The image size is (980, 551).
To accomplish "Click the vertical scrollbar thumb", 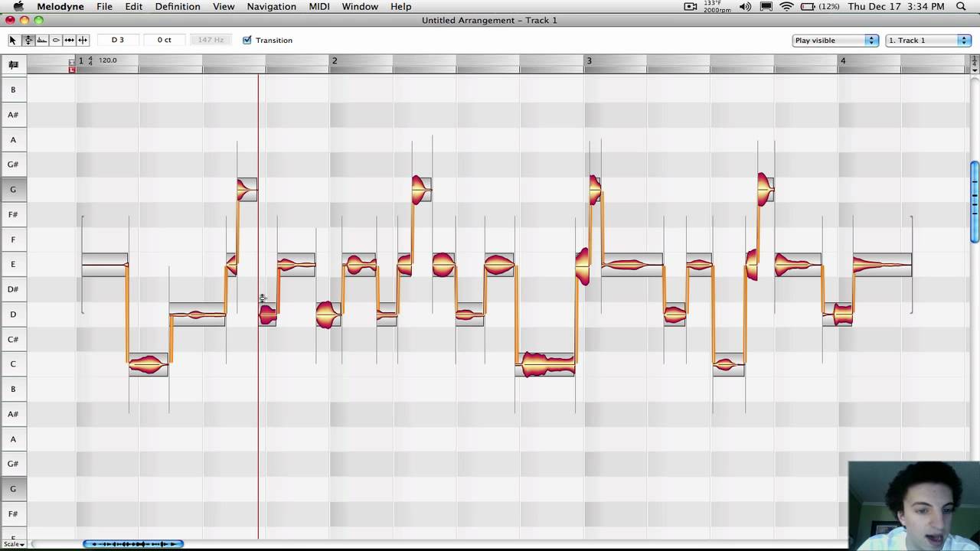I will 975,203.
